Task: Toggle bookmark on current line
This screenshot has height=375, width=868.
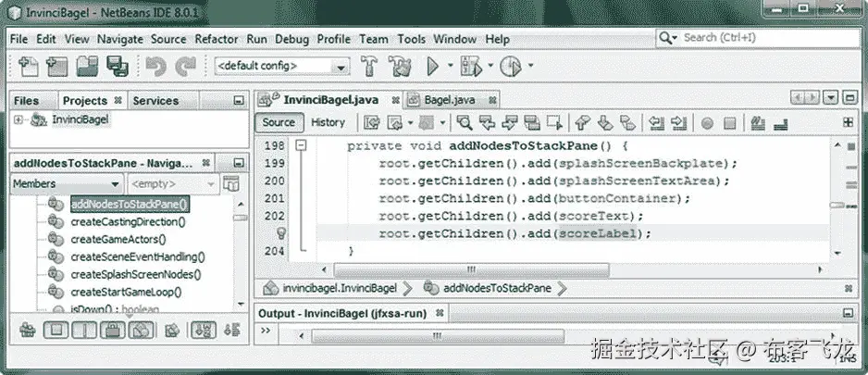Action: coord(627,123)
